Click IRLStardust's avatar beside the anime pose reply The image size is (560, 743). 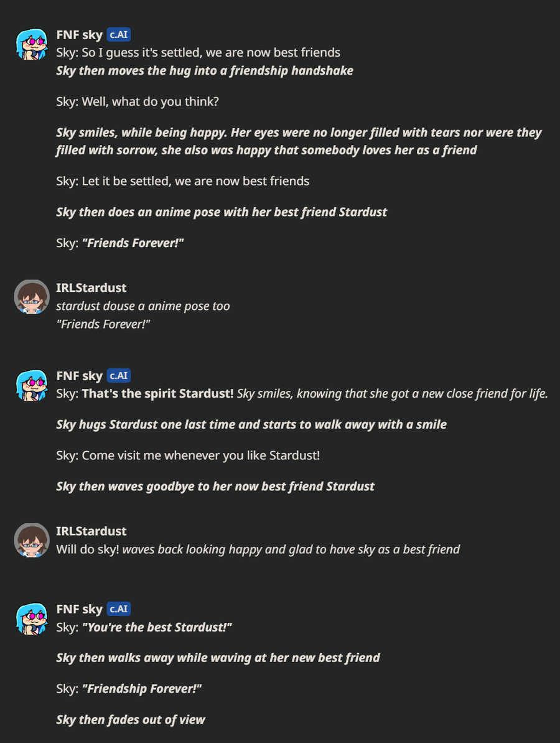click(32, 297)
